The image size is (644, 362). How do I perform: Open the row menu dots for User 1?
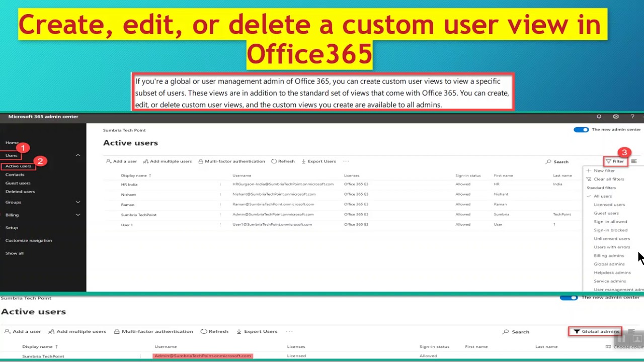[220, 225]
